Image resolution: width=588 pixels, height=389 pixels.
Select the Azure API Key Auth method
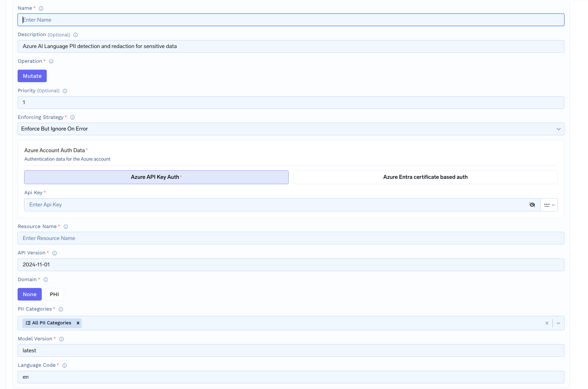pos(156,177)
